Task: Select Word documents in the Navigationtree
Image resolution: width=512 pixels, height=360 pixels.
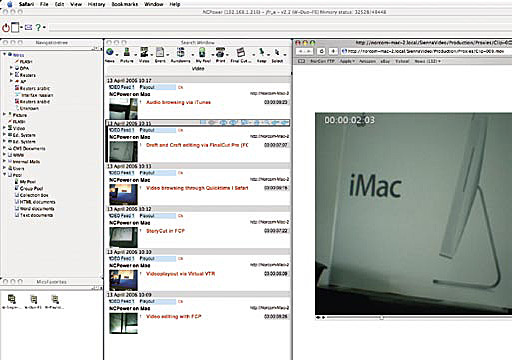Action: 37,209
